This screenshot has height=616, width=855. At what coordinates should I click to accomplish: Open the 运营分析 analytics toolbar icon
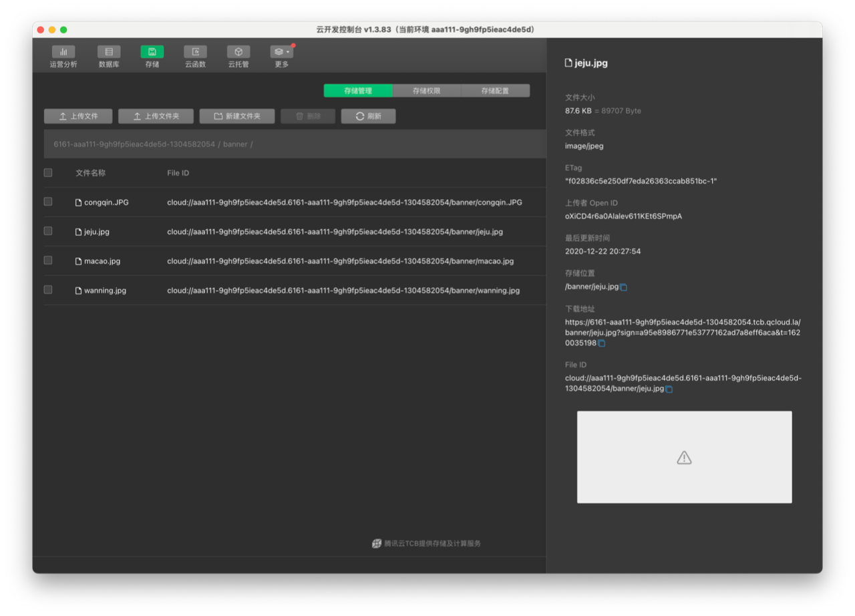pos(63,57)
